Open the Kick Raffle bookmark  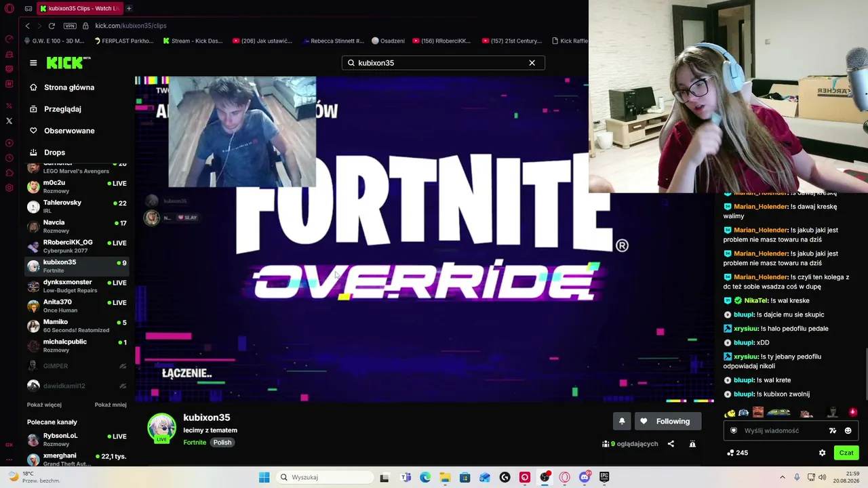point(569,41)
